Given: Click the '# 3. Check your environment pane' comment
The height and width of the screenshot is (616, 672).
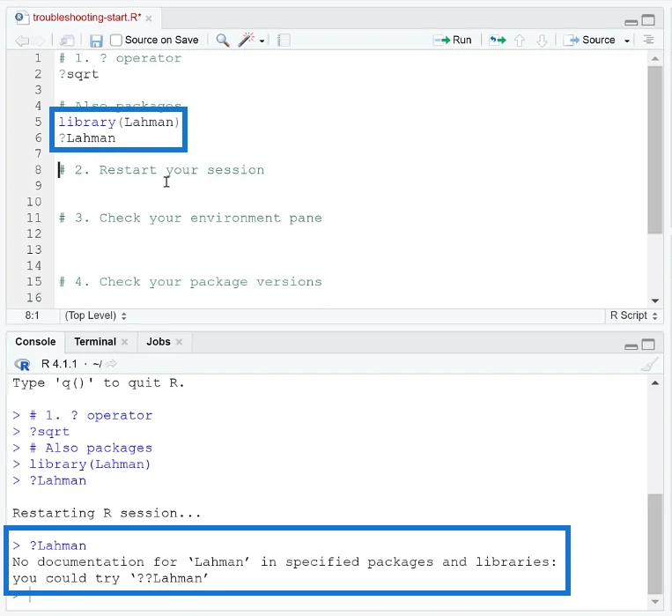Looking at the screenshot, I should pyautogui.click(x=190, y=219).
